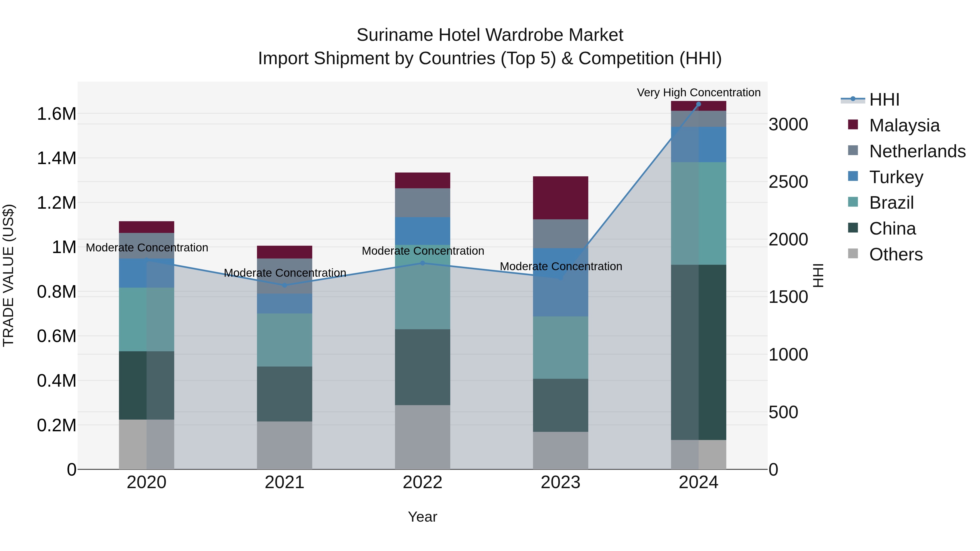Click the 1M tick on left axis
This screenshot has height=551, width=980.
coord(64,247)
